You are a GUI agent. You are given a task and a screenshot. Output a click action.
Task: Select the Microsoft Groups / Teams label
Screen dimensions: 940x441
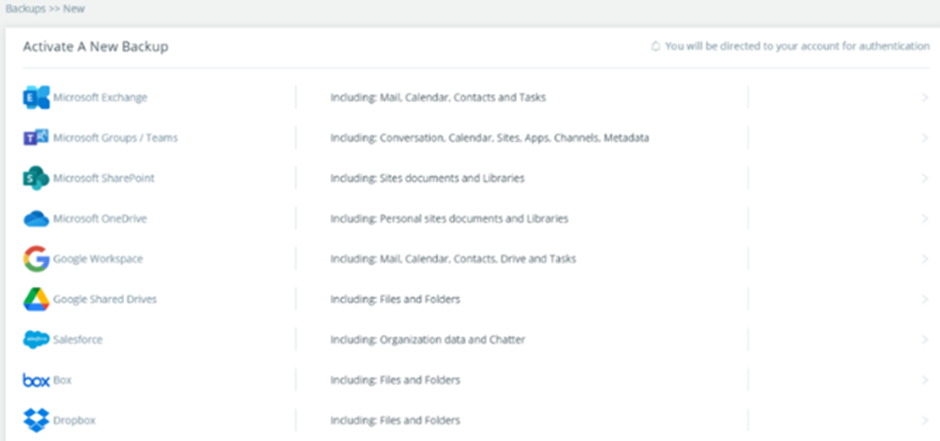[x=116, y=138]
